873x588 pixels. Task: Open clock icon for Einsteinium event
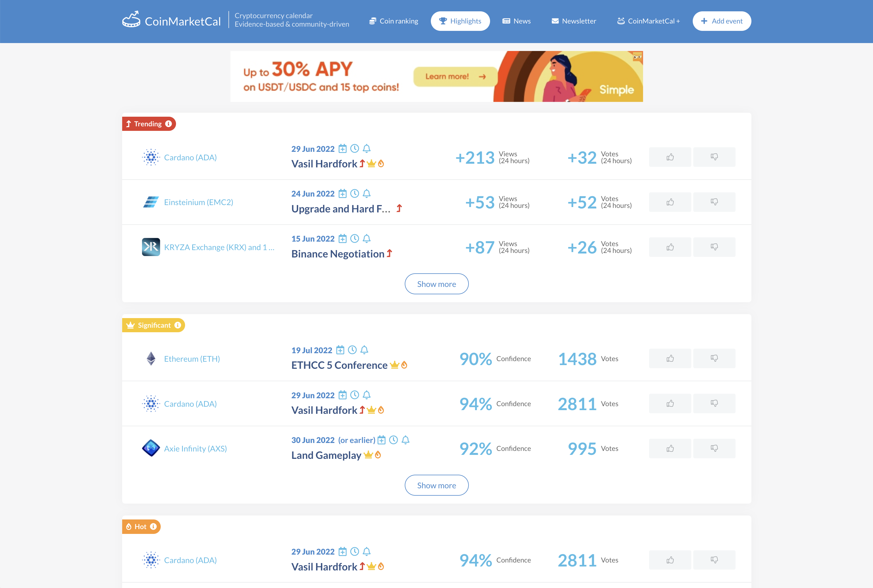[355, 193]
